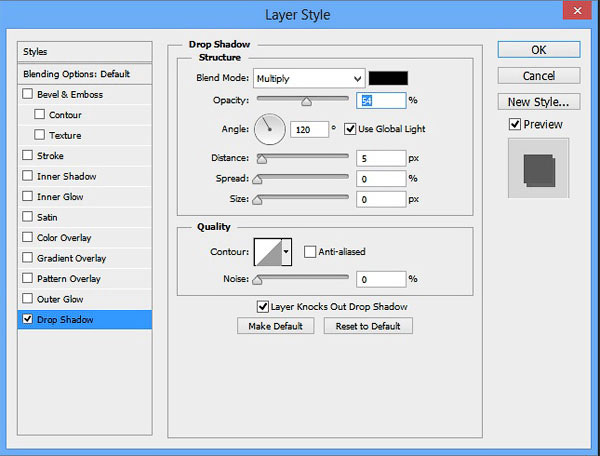Image resolution: width=600 pixels, height=456 pixels.
Task: Open the Blend Mode dropdown
Action: [x=309, y=78]
